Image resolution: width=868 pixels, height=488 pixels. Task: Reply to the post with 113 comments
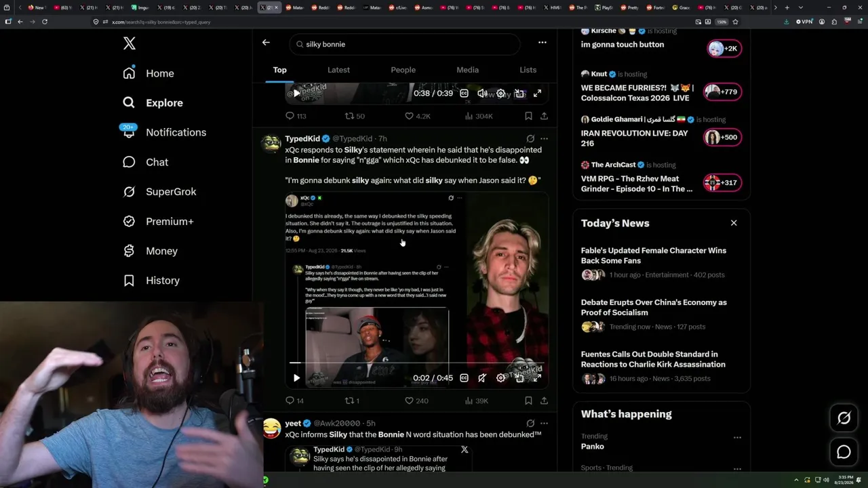pos(296,116)
